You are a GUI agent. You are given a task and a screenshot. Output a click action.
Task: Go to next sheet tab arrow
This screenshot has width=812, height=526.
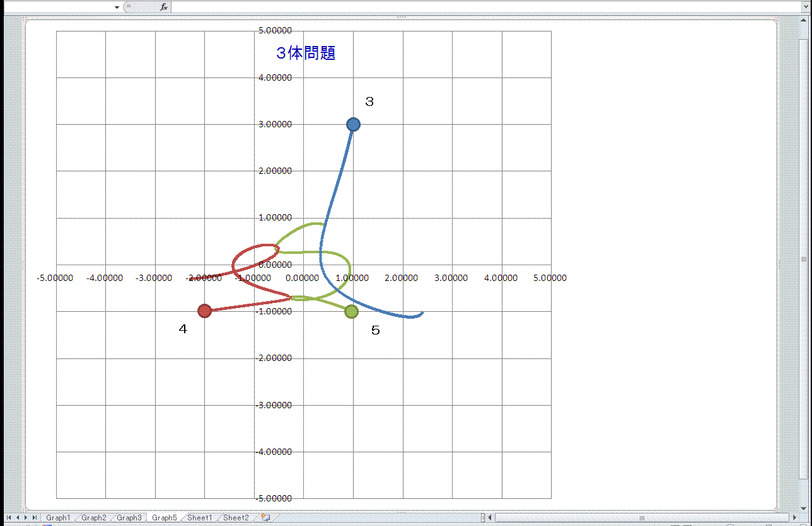[x=25, y=518]
